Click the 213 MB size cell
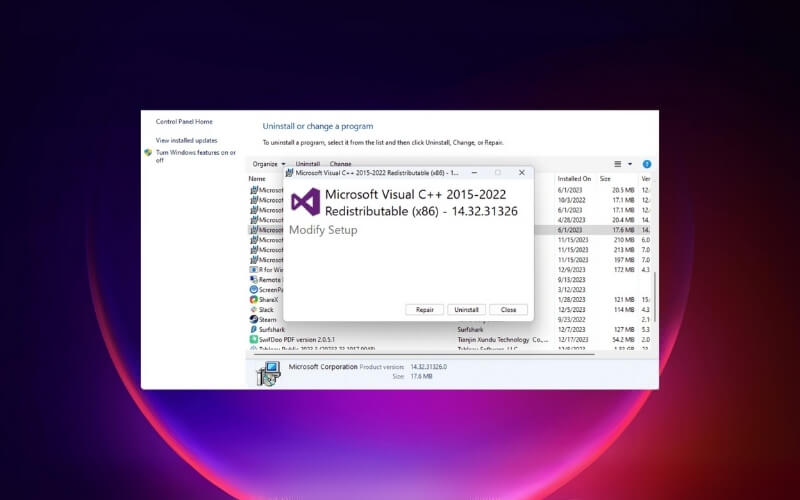Screen dimensions: 800x500 pyautogui.click(x=624, y=249)
